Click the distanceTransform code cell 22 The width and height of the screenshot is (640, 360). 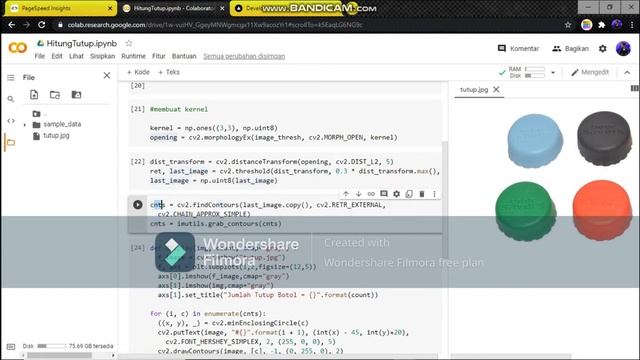(x=285, y=171)
